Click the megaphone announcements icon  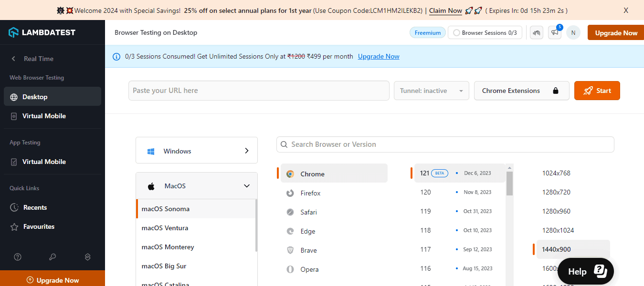click(x=554, y=33)
